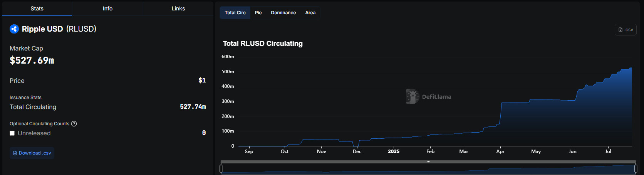Click the Market Cap label
This screenshot has width=644, height=175.
[26, 48]
